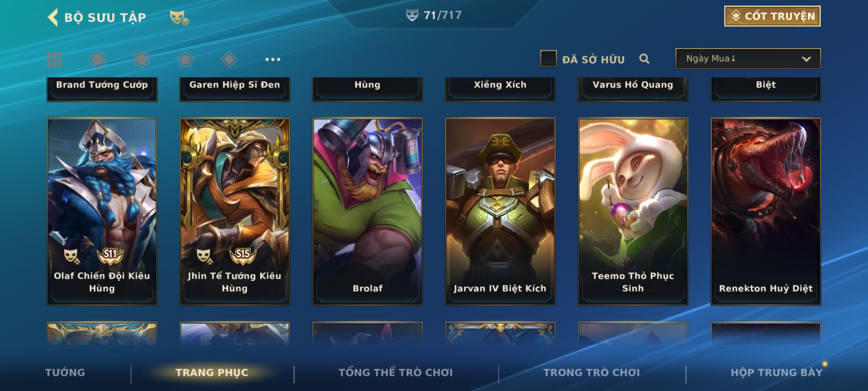
Task: Select the circular rarity filter icon
Action: 98,59
